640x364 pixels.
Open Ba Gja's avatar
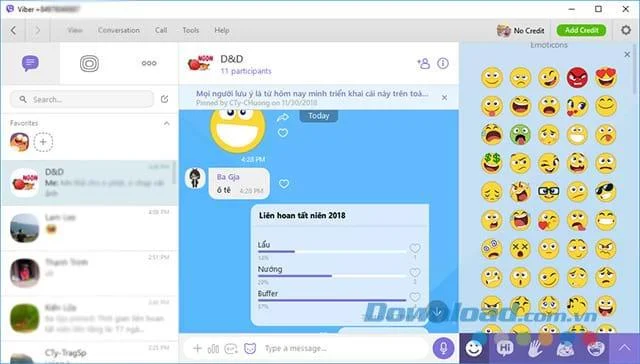[x=195, y=178]
